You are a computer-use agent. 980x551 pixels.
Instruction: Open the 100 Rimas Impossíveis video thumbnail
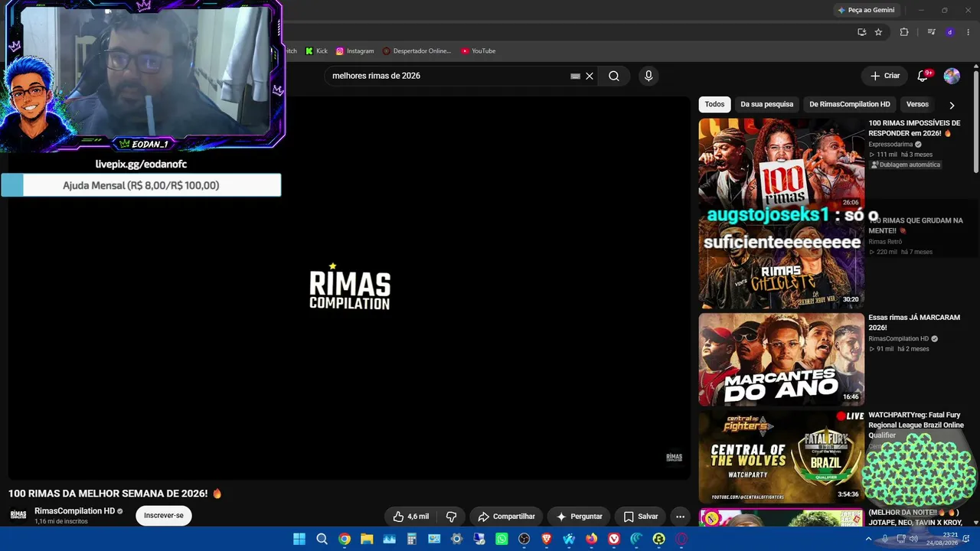click(781, 164)
